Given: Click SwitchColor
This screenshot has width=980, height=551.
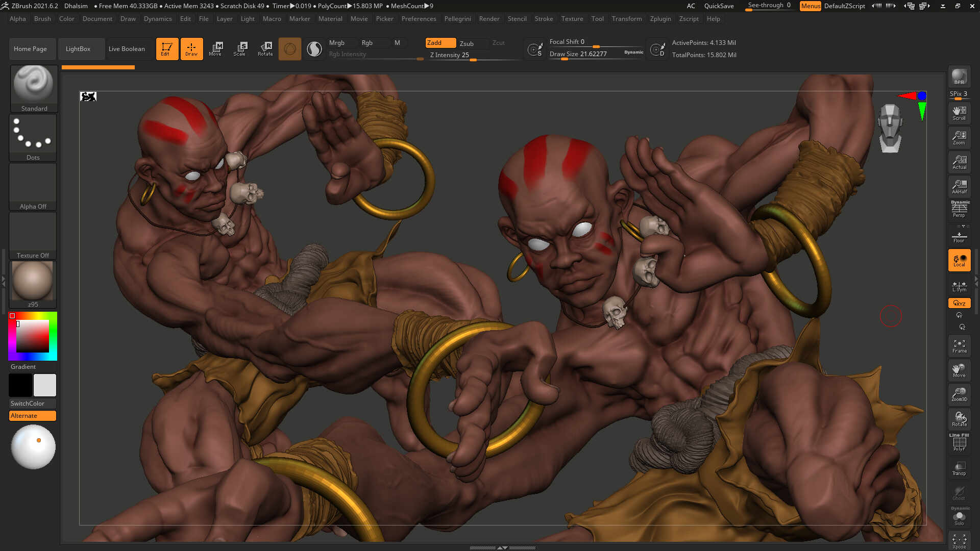Looking at the screenshot, I should [33, 404].
